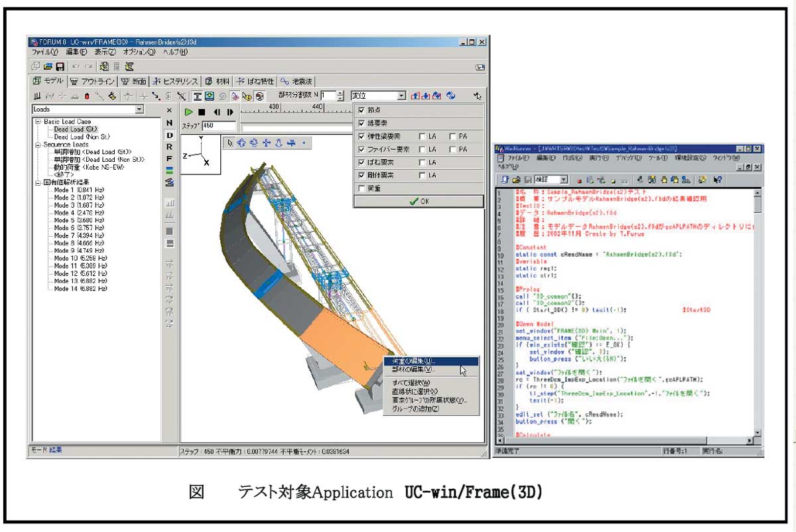The height and width of the screenshot is (532, 796).
Task: Check the LA box in the 弾性梁要素 row
Action: (x=422, y=137)
